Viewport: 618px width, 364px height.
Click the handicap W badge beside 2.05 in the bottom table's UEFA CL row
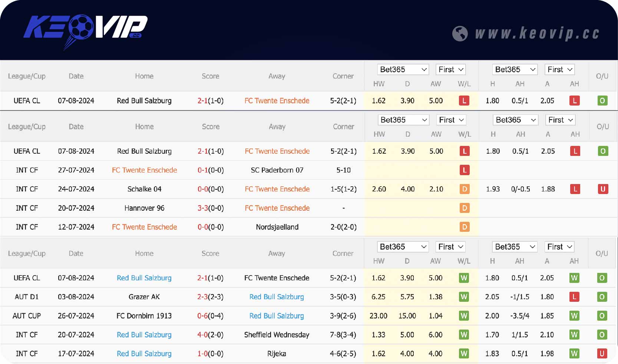point(574,278)
